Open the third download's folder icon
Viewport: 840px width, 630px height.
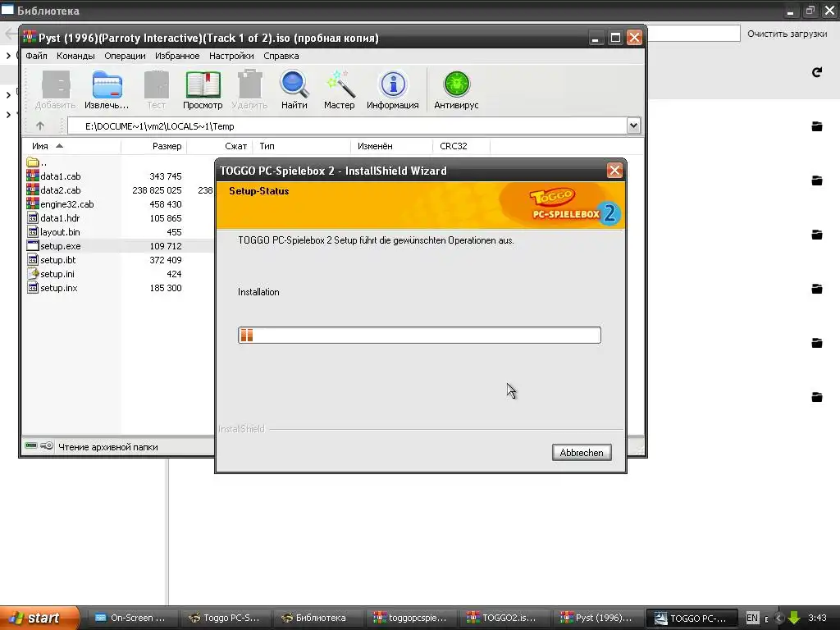(817, 235)
